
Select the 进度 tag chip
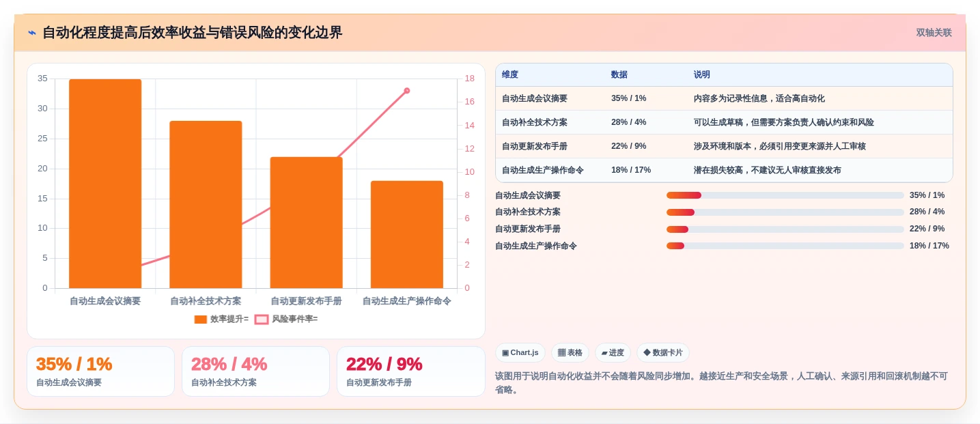point(613,352)
